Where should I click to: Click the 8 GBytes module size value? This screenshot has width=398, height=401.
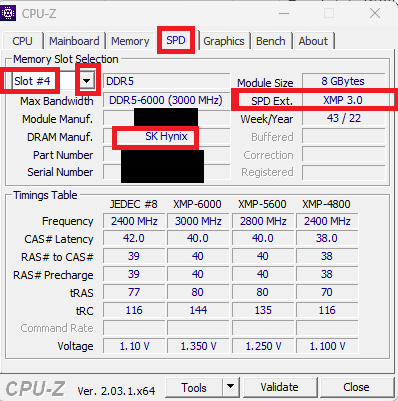tap(343, 81)
